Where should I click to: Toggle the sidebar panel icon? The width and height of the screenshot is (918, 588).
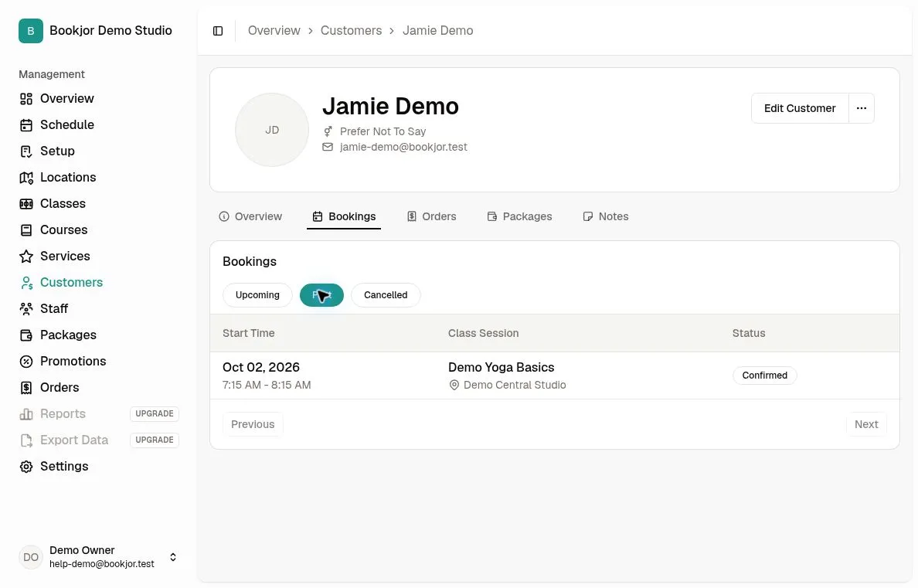coord(218,31)
